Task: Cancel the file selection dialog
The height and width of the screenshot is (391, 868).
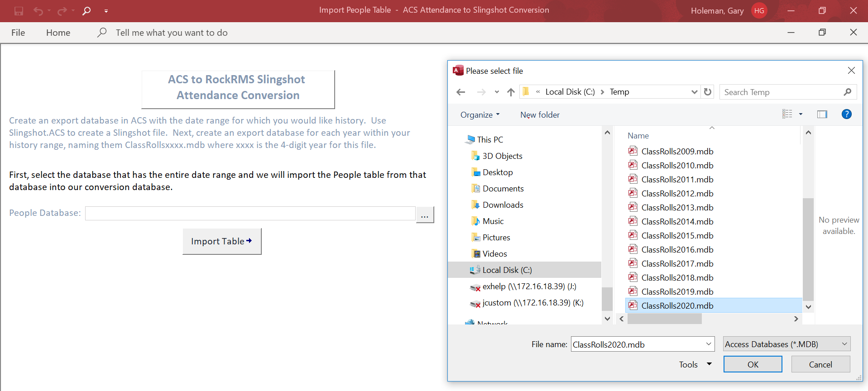Action: click(820, 364)
